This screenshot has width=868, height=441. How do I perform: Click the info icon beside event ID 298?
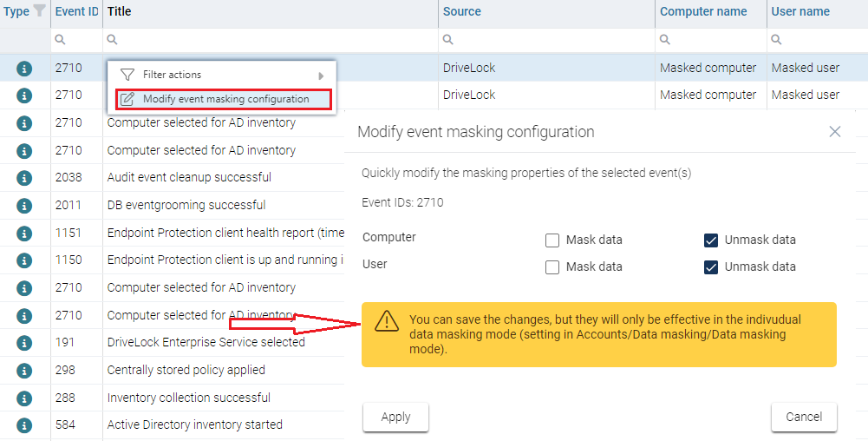pos(24,371)
